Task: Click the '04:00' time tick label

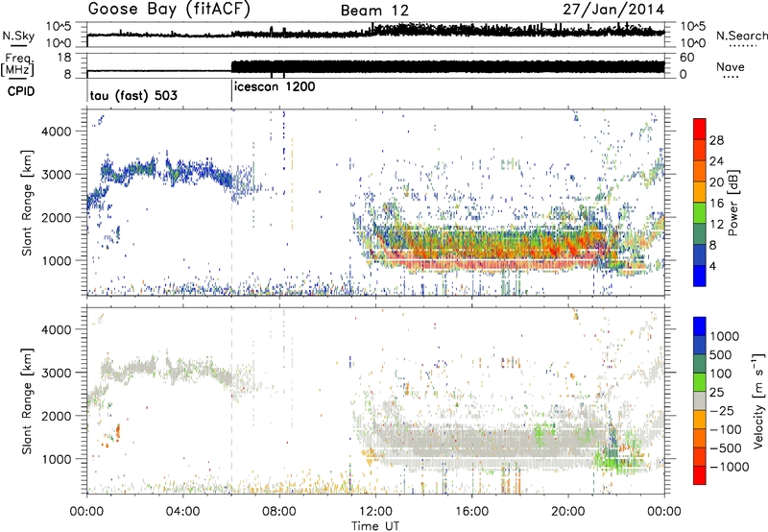Action: 183,512
